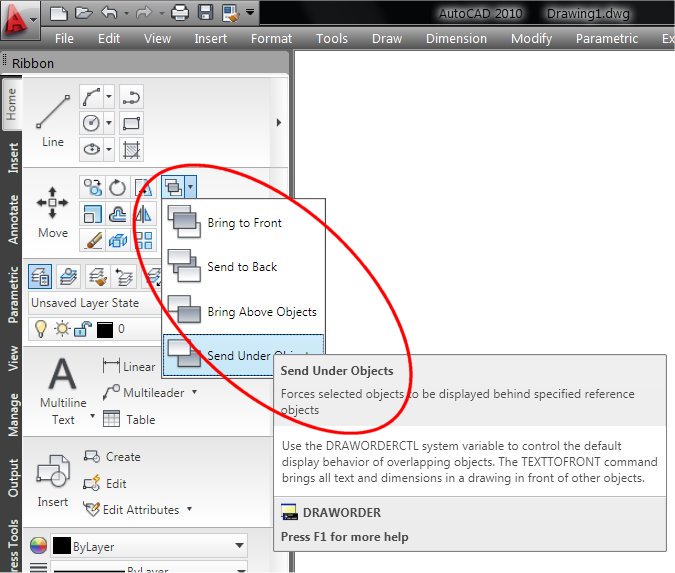
Task: Select the Scale modify tool
Action: (93, 214)
